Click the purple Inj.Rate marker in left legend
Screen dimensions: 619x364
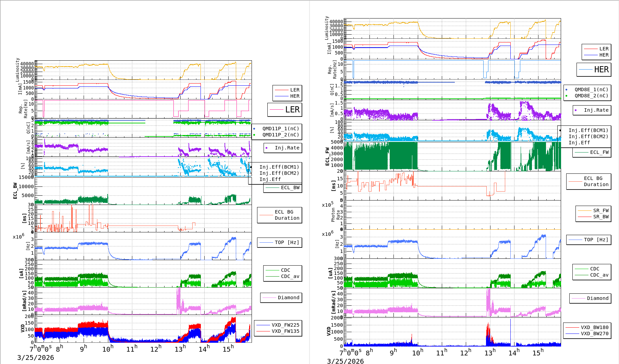click(267, 148)
